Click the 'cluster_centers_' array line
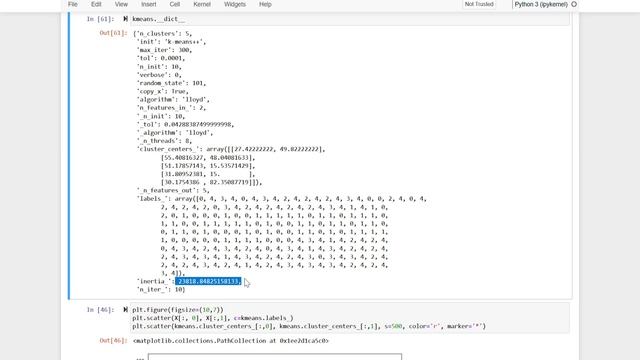The height and width of the screenshot is (360, 640). coord(231,149)
